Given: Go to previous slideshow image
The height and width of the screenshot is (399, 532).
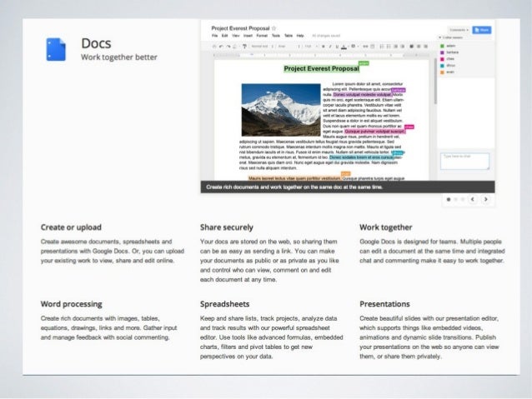Looking at the screenshot, I should 472,199.
